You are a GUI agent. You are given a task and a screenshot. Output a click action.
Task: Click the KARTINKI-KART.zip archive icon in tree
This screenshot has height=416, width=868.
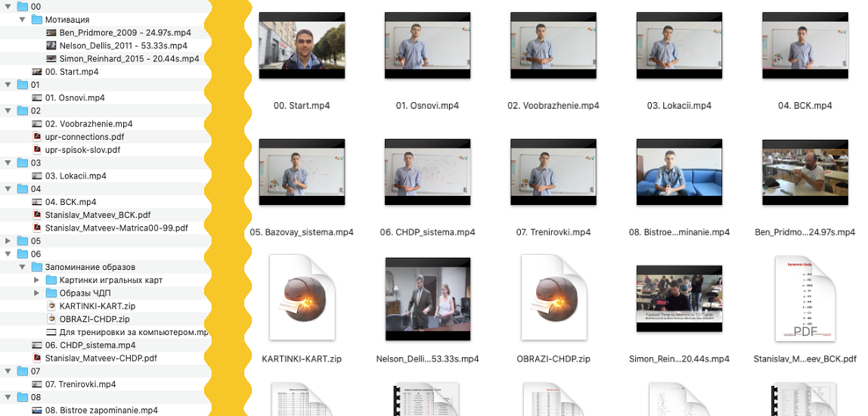(x=51, y=306)
